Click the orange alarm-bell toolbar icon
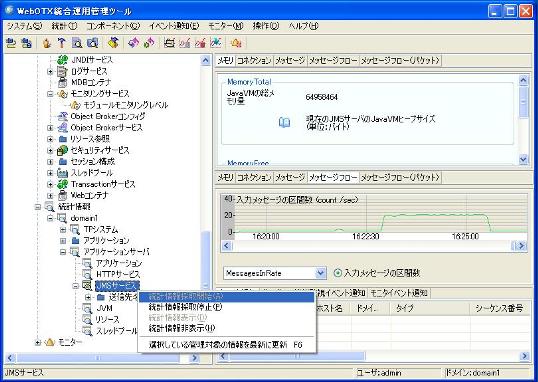 [x=236, y=43]
